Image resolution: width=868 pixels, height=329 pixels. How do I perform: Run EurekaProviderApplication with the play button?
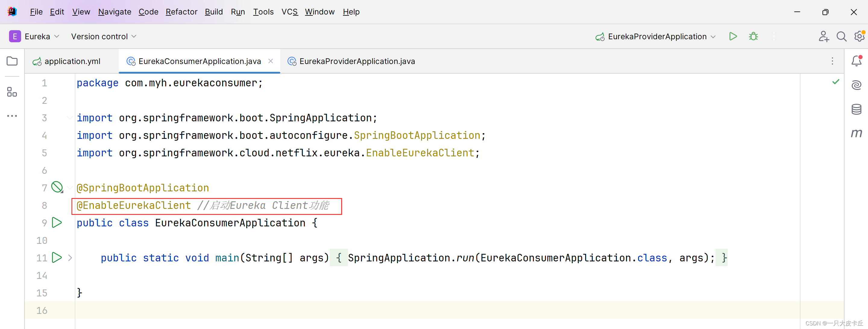(733, 37)
